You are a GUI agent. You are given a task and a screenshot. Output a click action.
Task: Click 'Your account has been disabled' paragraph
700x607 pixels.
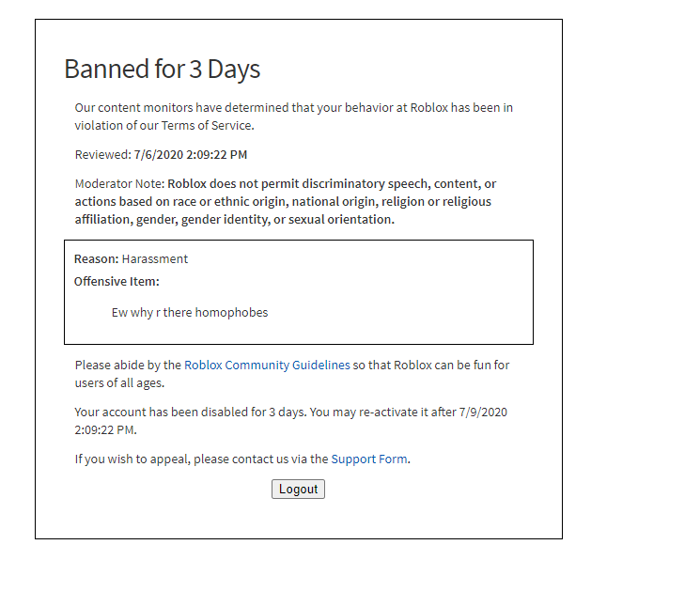(x=291, y=420)
